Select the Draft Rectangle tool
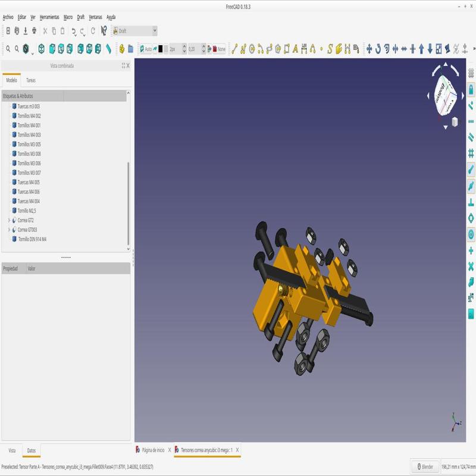 tap(287, 49)
